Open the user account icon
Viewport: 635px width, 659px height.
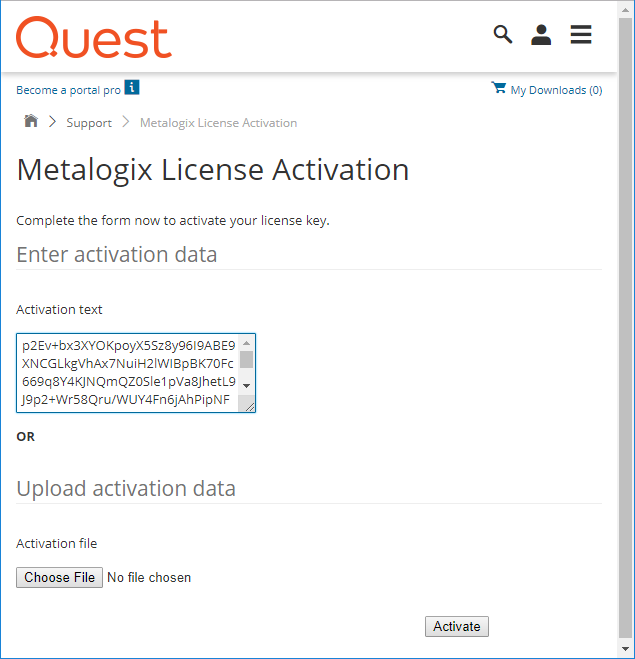(541, 35)
